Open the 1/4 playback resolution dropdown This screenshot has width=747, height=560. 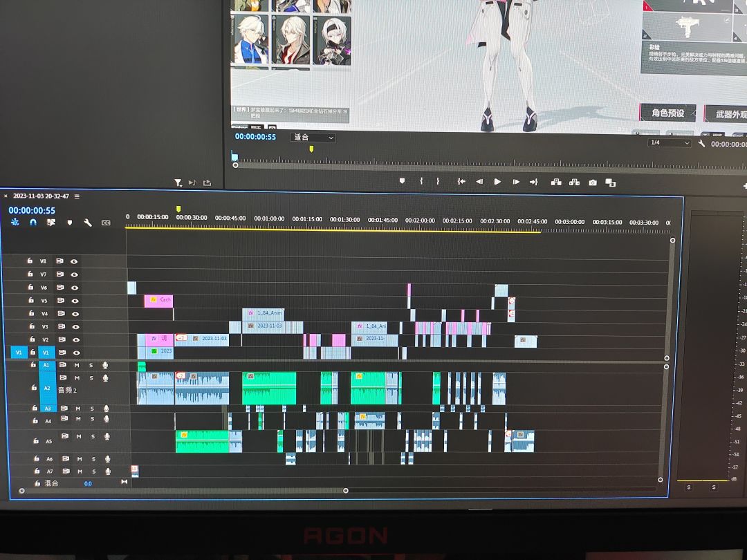pyautogui.click(x=670, y=142)
